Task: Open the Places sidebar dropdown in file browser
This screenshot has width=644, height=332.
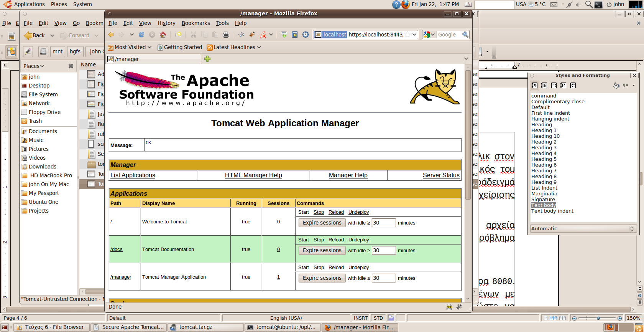Action: 34,66
